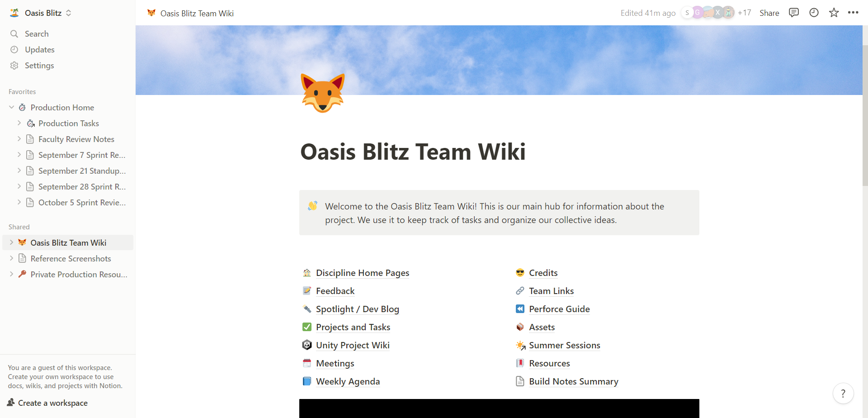Click the Favorites section header
The width and height of the screenshot is (868, 418).
pyautogui.click(x=22, y=91)
